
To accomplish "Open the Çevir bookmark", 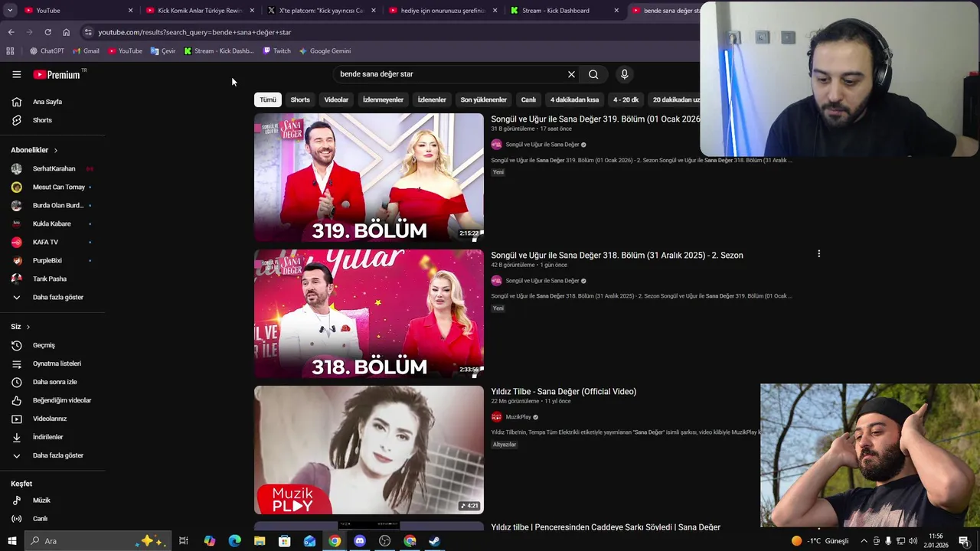I will click(163, 51).
